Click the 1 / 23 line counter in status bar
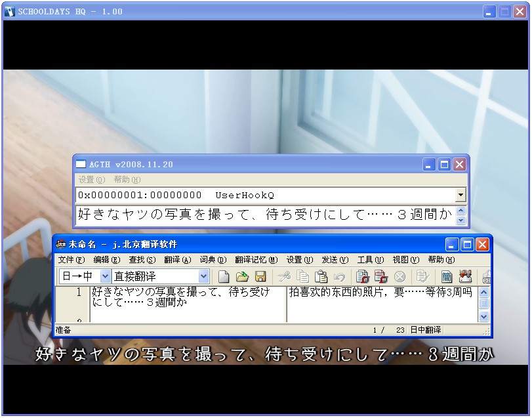Image resolution: width=532 pixels, height=418 pixels. 389,330
